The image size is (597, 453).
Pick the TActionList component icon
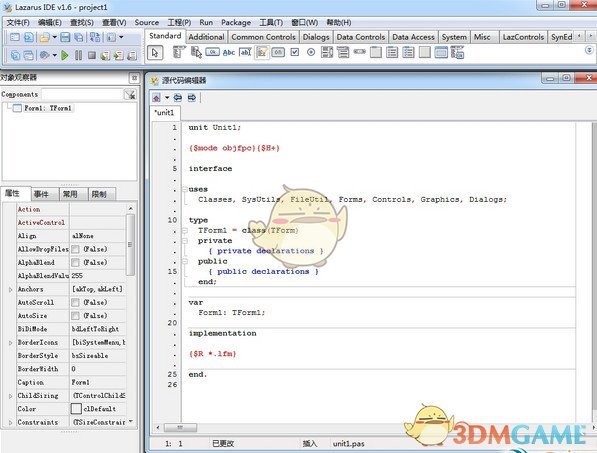pyautogui.click(x=457, y=52)
